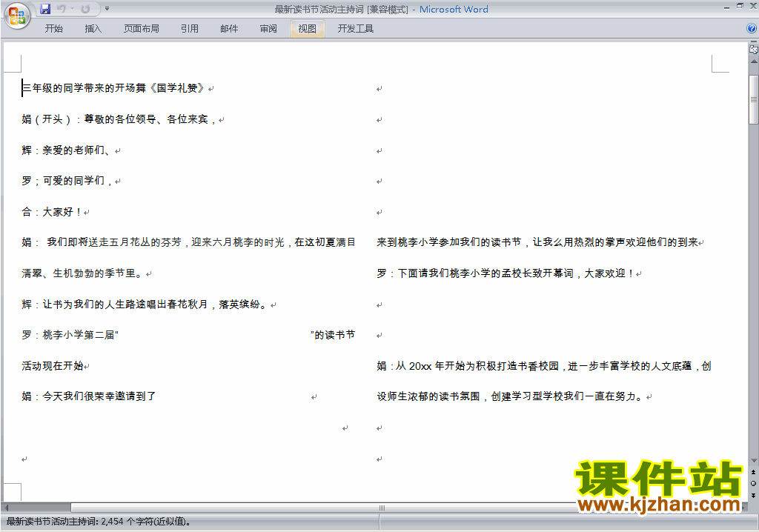This screenshot has width=759, height=532.
Task: Open the 审阅 ribbon tab
Action: pos(268,29)
